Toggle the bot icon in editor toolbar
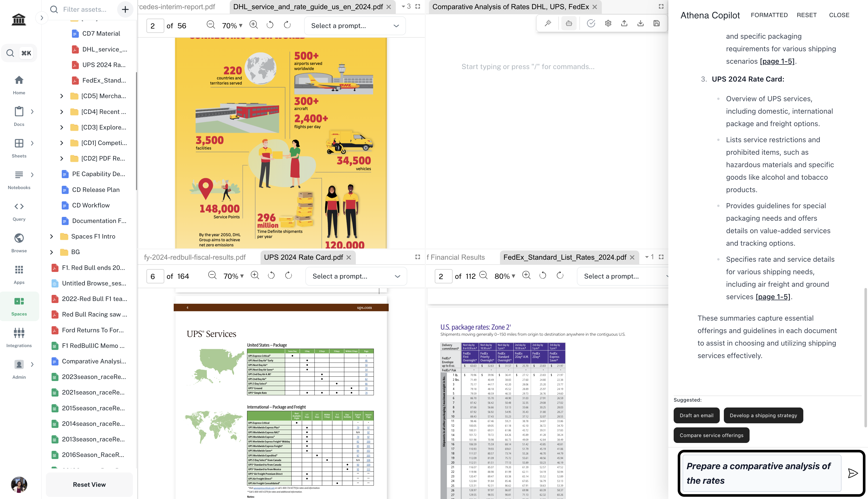This screenshot has width=868, height=499. [569, 23]
